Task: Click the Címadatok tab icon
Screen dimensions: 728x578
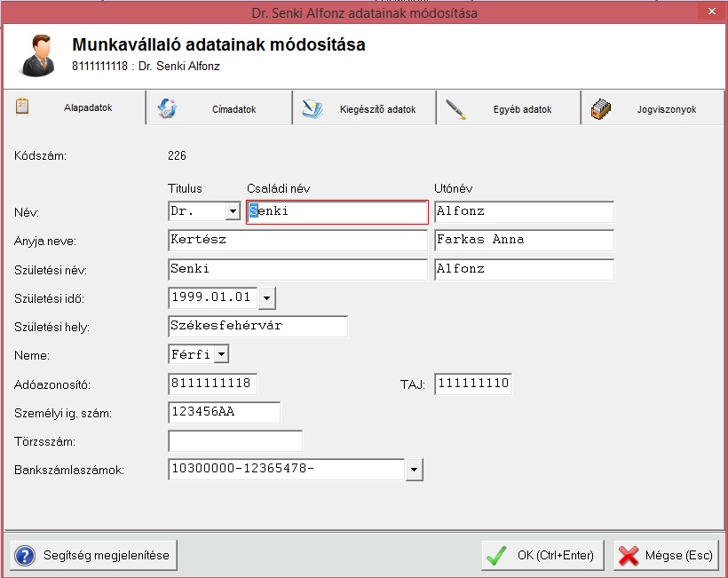Action: pos(167,109)
